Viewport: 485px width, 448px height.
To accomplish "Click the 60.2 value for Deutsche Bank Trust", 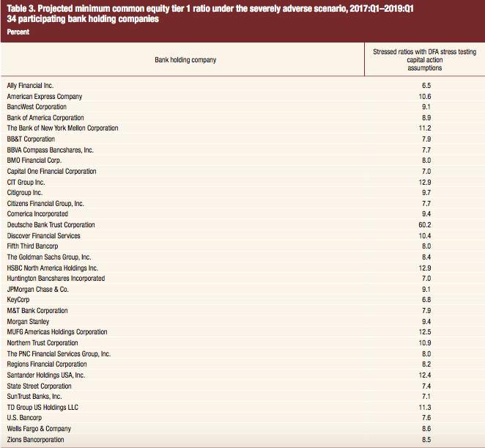I will (x=425, y=225).
